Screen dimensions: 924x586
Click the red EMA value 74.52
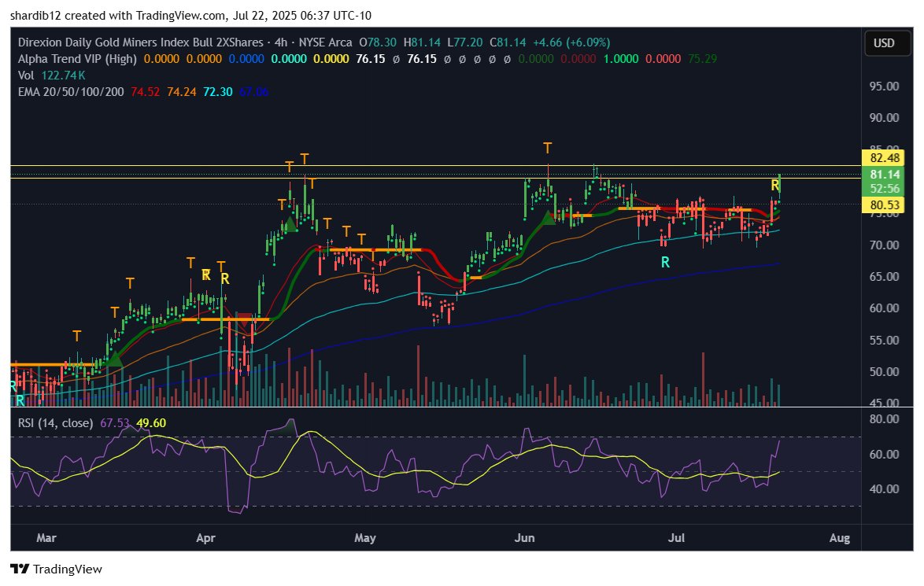(145, 92)
